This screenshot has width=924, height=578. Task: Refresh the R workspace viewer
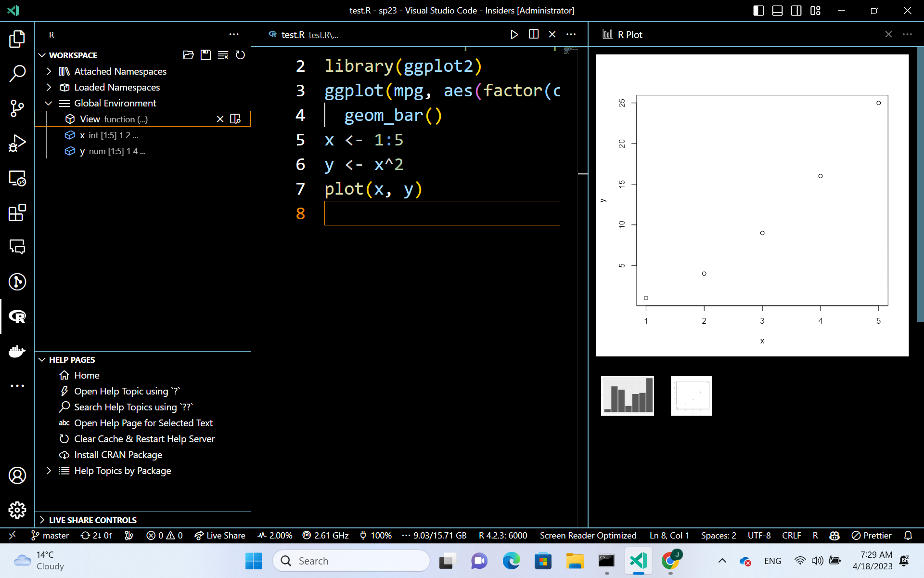pos(240,55)
